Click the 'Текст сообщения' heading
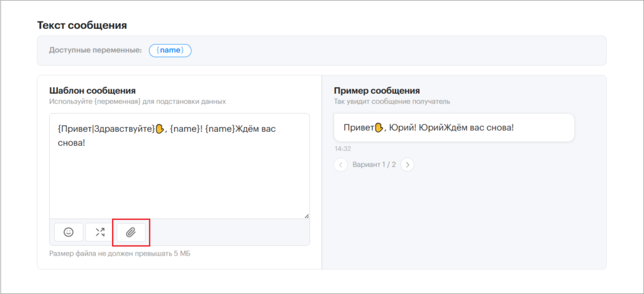This screenshot has width=644, height=294. pyautogui.click(x=82, y=25)
